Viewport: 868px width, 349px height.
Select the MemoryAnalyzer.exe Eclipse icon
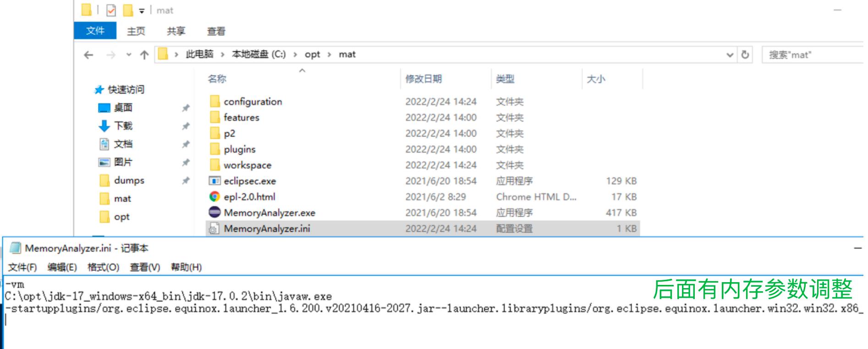point(214,212)
